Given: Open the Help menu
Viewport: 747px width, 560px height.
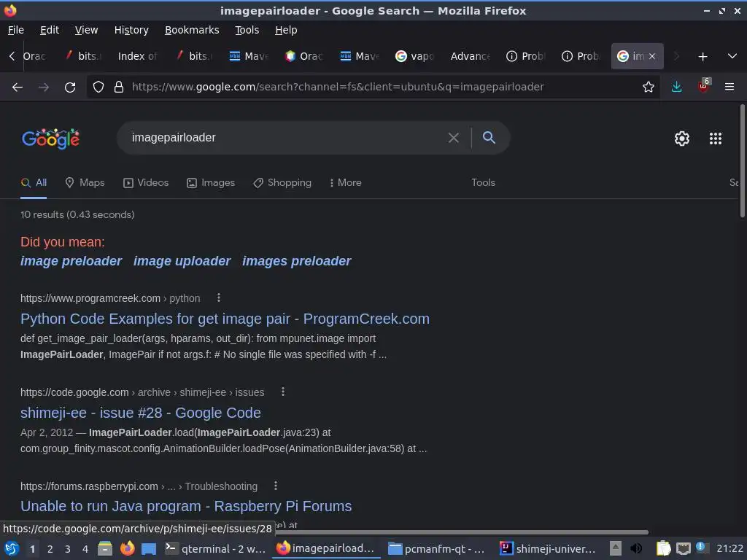Looking at the screenshot, I should pos(286,30).
